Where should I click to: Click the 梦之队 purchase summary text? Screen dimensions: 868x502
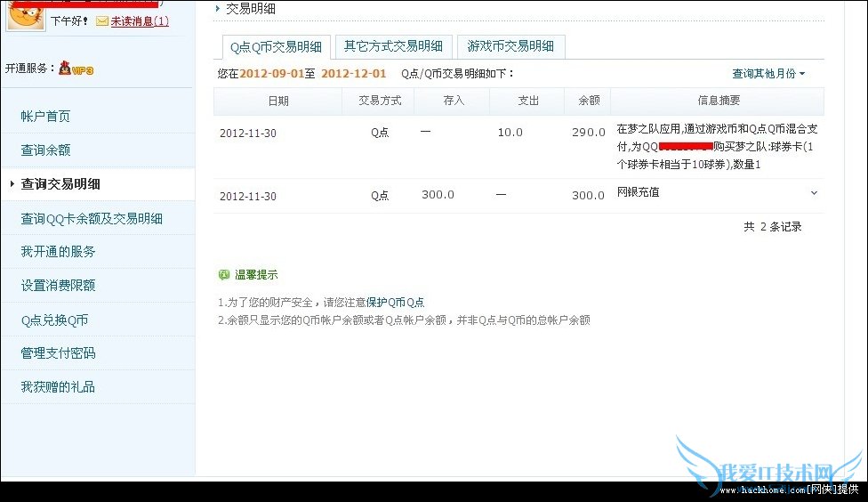[718, 147]
